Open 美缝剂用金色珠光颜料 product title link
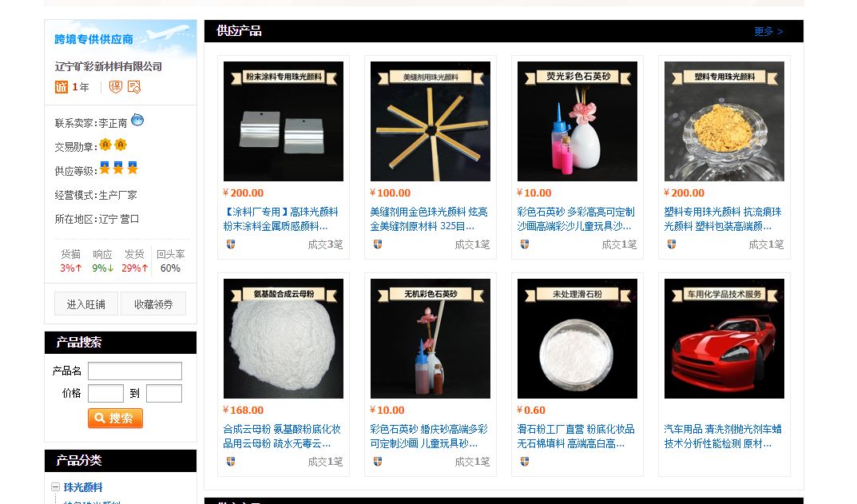Image resolution: width=857 pixels, height=504 pixels. [x=429, y=219]
